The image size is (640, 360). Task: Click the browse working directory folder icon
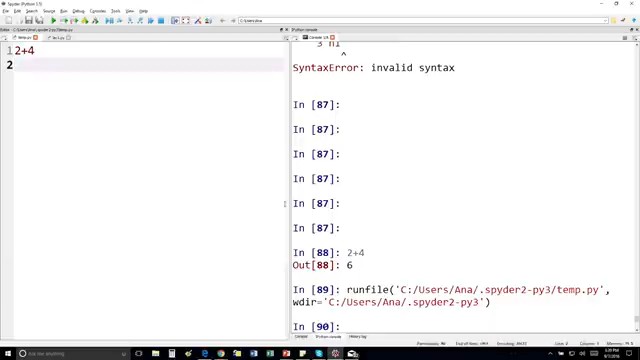[x=613, y=20]
